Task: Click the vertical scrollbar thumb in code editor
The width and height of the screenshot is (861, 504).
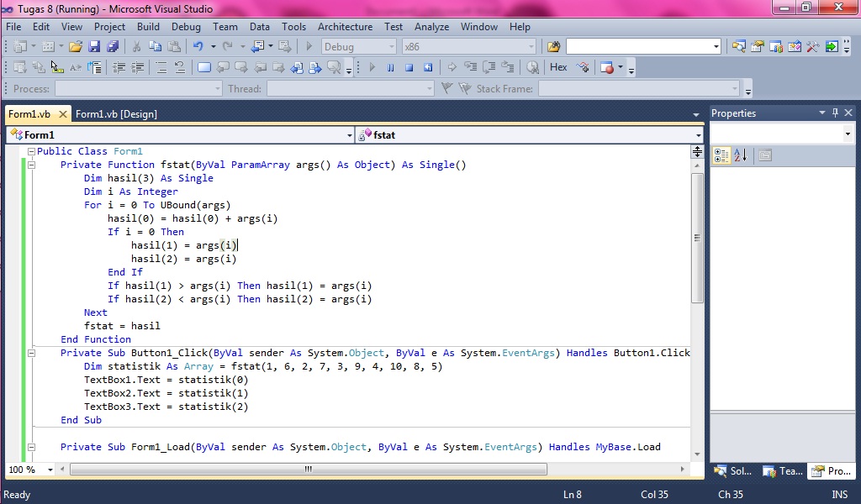Action: 697,238
